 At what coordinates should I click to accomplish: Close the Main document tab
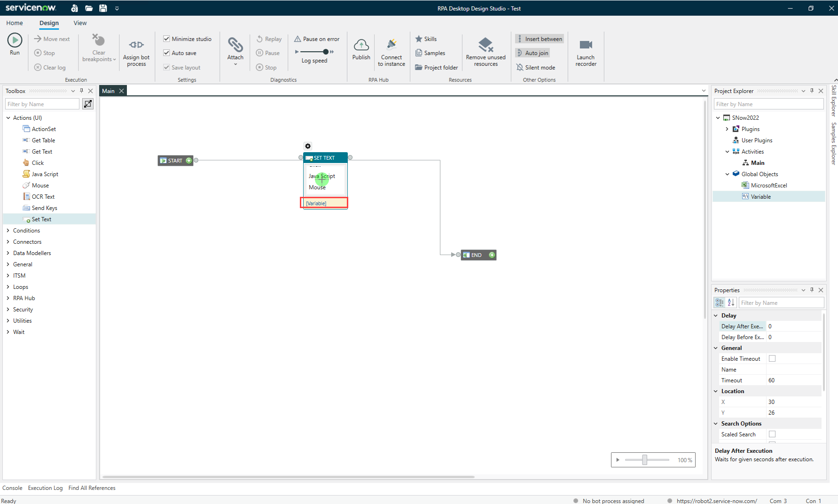(x=121, y=91)
